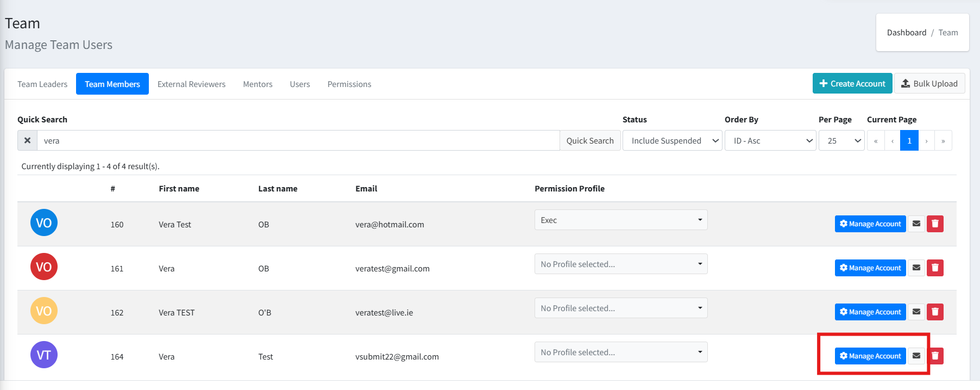The height and width of the screenshot is (390, 980).
Task: Click the purple VT avatar
Action: coord(44,355)
